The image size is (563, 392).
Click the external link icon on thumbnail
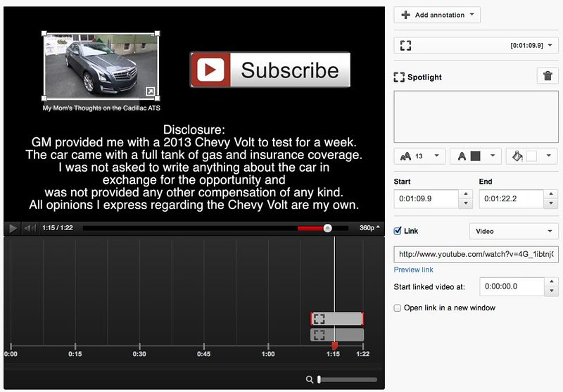(x=150, y=91)
